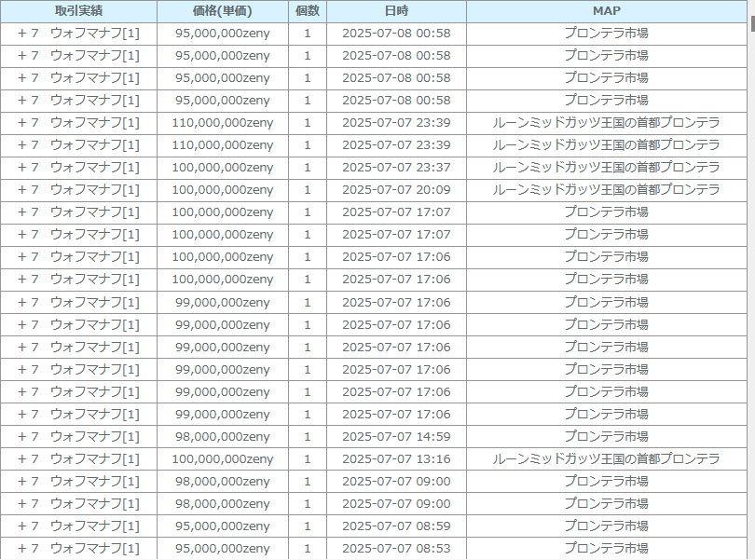Image resolution: width=755 pixels, height=560 pixels.
Task: Click プロンテラ市場 in the 08:53 row
Action: tap(606, 549)
